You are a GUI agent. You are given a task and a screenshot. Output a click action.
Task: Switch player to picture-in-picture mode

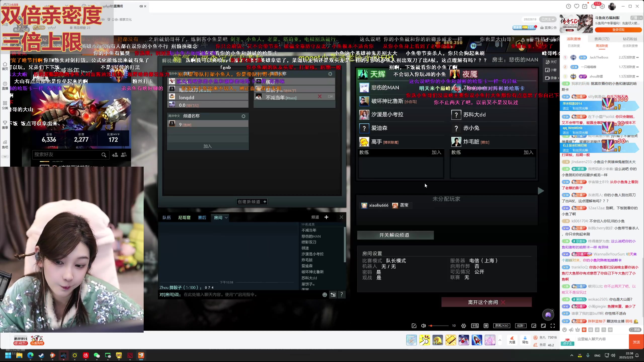pyautogui.click(x=534, y=326)
